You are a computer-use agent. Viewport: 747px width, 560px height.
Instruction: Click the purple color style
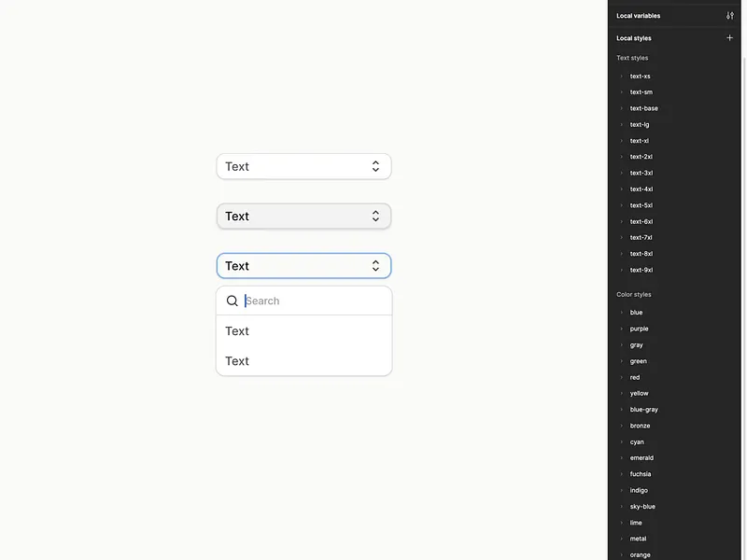640,329
